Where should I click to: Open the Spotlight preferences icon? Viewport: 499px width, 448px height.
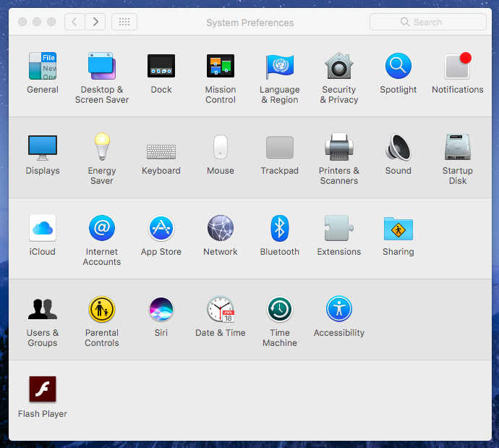398,66
